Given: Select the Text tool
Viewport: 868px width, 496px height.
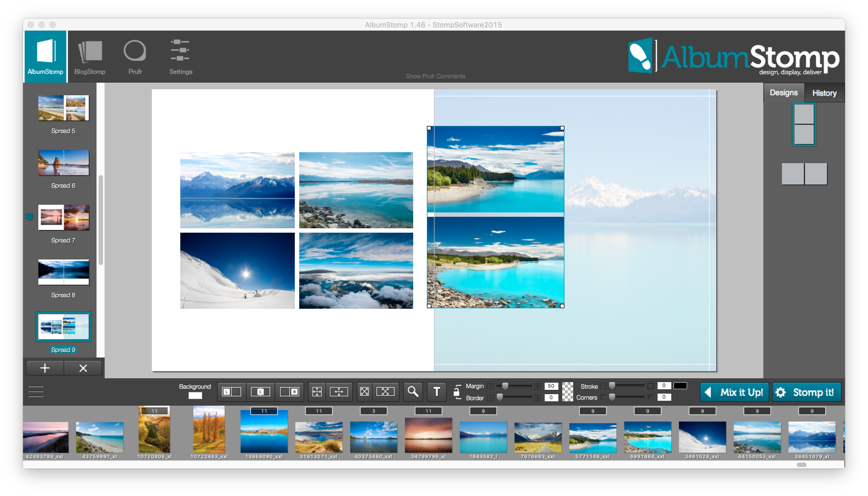Looking at the screenshot, I should coord(437,391).
